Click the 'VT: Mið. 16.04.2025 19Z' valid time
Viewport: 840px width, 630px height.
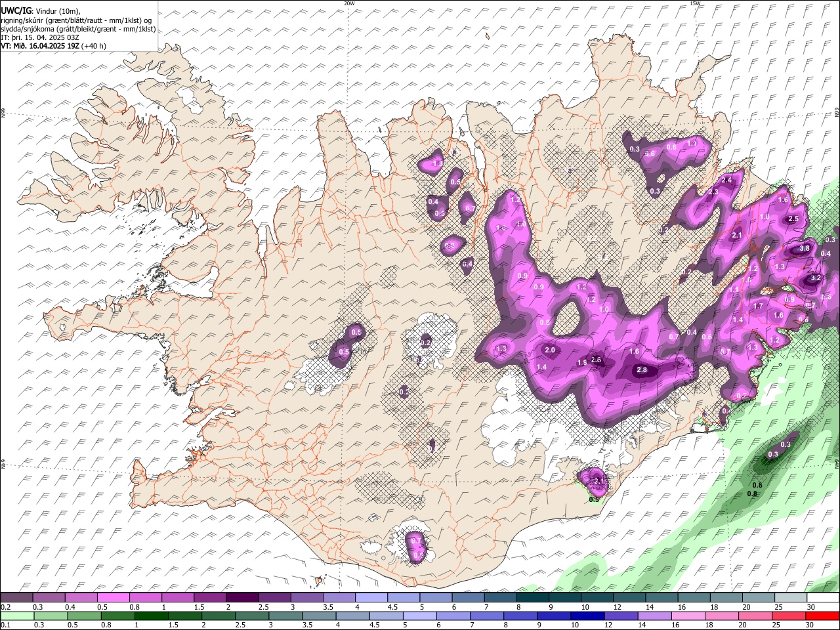pyautogui.click(x=40, y=46)
